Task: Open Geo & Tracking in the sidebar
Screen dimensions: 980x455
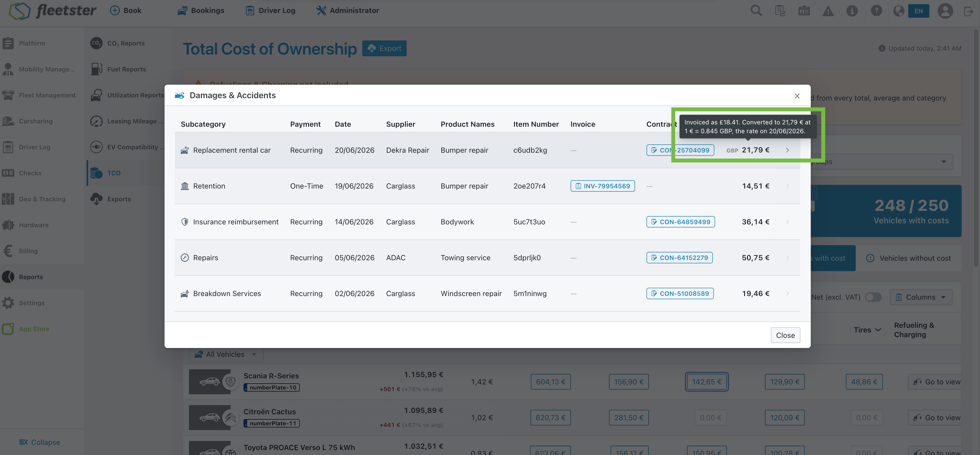Action: click(42, 199)
